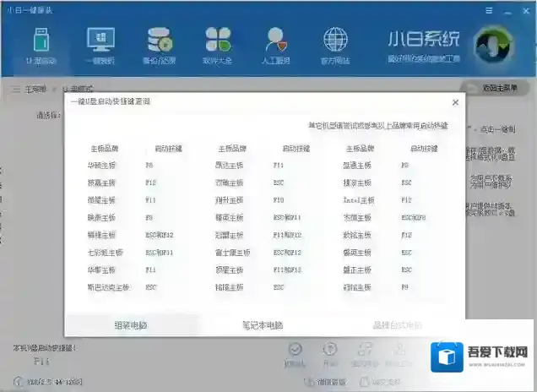
Task: Select the 杰微主板 row label
Action: 357,218
